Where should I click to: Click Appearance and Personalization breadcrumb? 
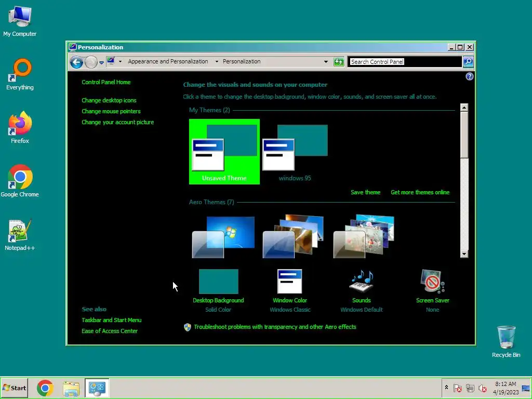[x=168, y=61]
